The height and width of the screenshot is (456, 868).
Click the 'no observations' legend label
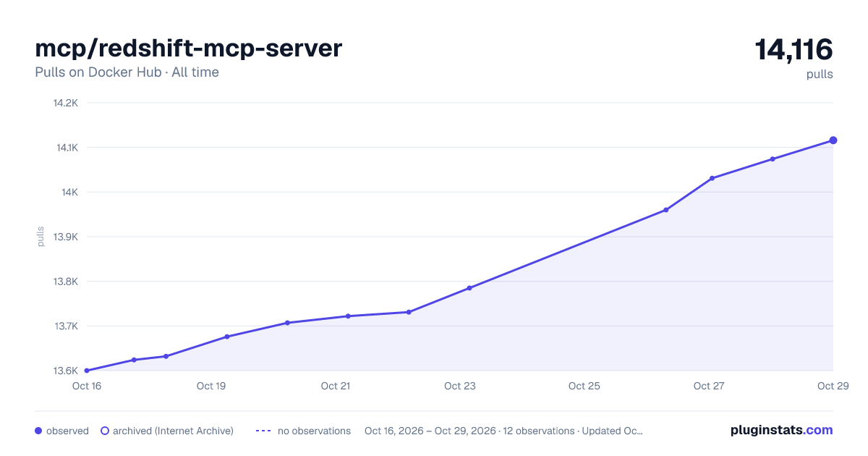click(x=314, y=431)
